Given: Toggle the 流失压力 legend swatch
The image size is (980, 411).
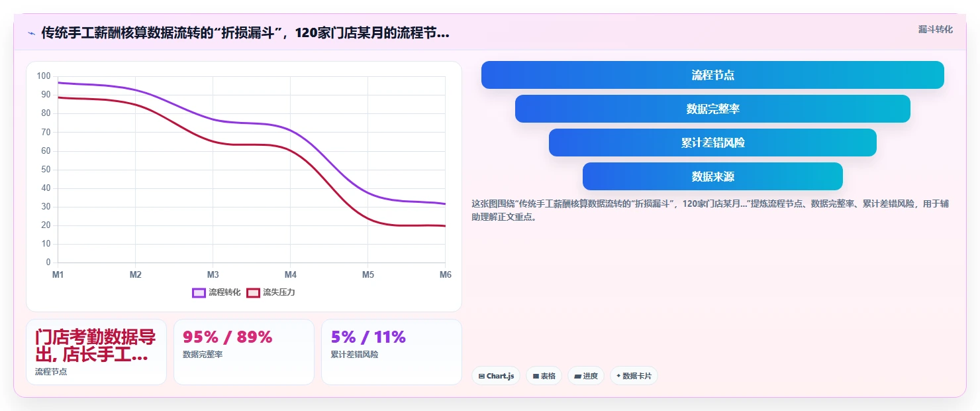Looking at the screenshot, I should point(253,292).
